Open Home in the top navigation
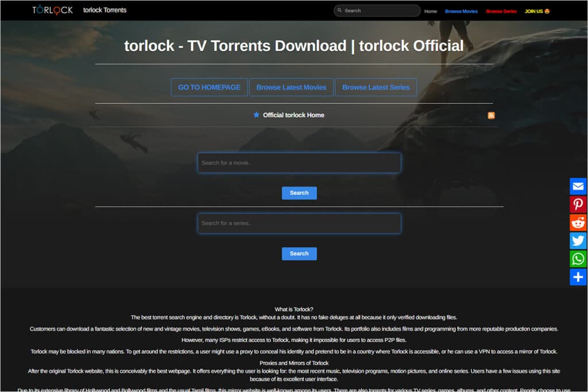This screenshot has width=588, height=392. pyautogui.click(x=430, y=11)
